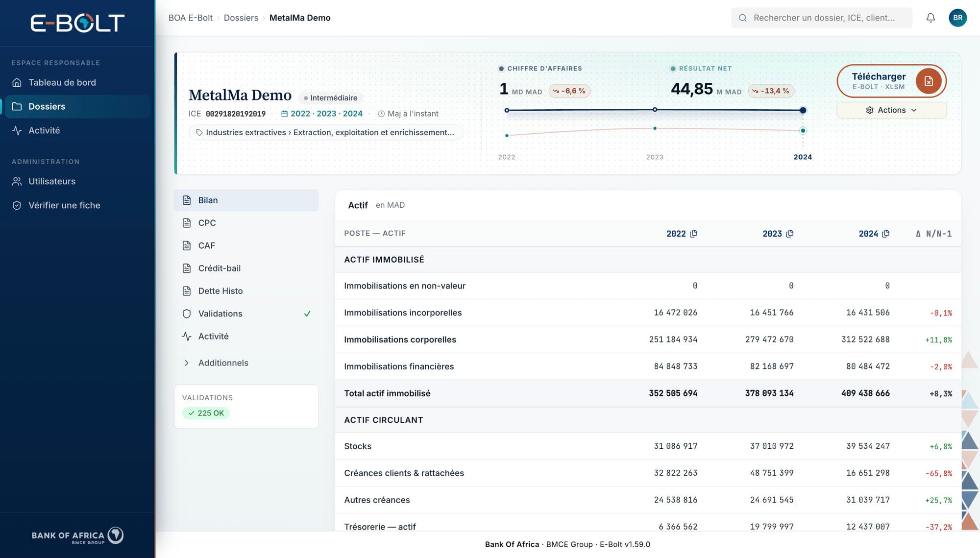
Task: Click the ICE number 00291820192019
Action: coord(236,114)
